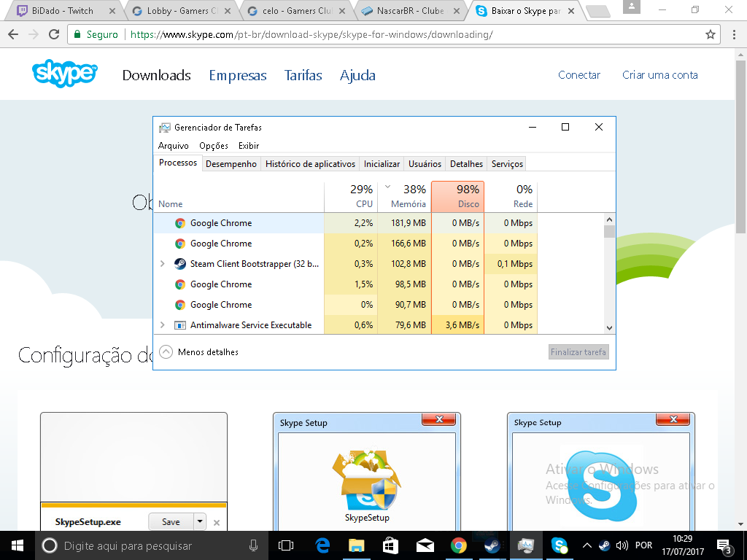Switch to the Inicializar tab
This screenshot has height=560, width=747.
382,164
